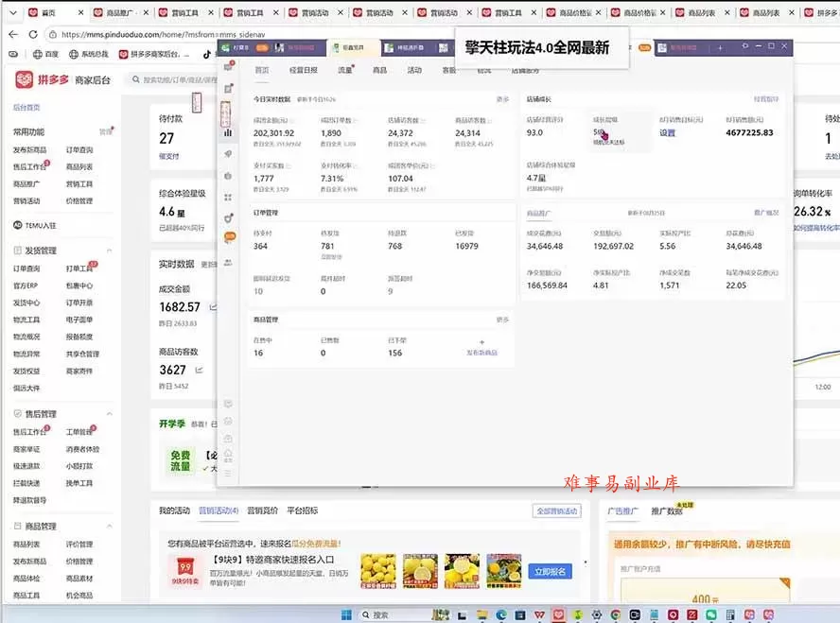Open the browser tab list chevron
840x623 pixels.
tap(13, 12)
